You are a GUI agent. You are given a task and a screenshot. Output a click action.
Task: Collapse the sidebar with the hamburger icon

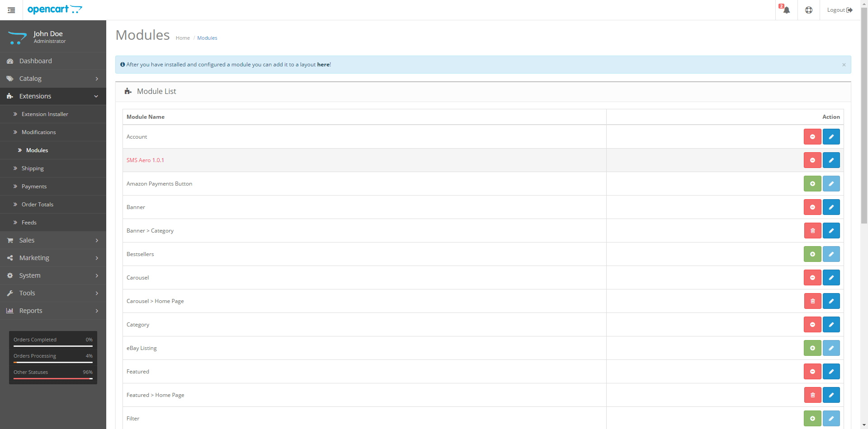(x=11, y=10)
